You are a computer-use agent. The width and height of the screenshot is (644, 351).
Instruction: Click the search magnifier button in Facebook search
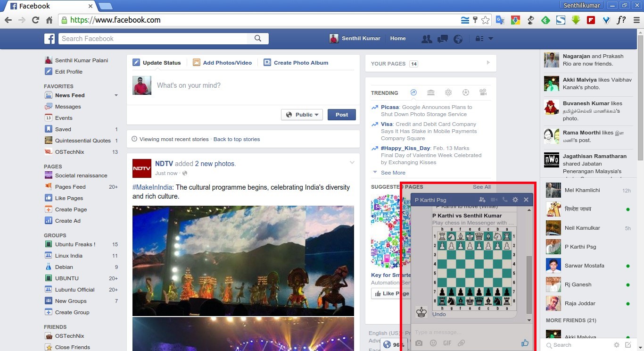pyautogui.click(x=258, y=39)
